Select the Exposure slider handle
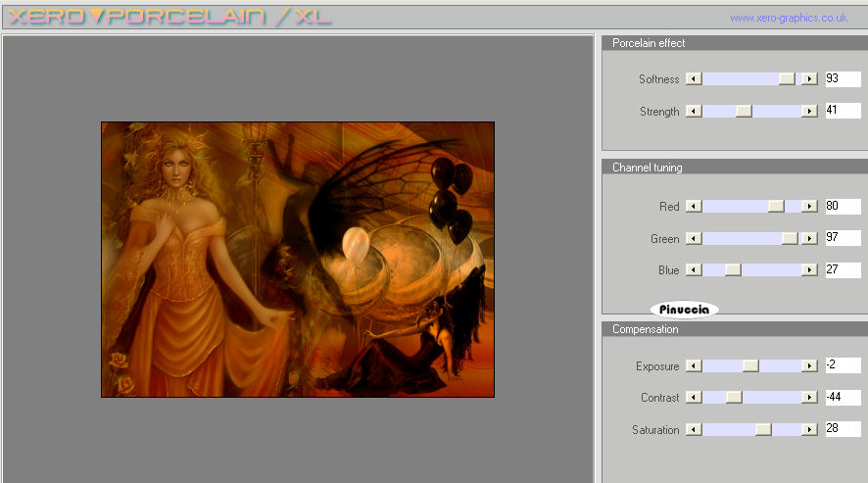Screen dimensions: 868x483 point(750,365)
